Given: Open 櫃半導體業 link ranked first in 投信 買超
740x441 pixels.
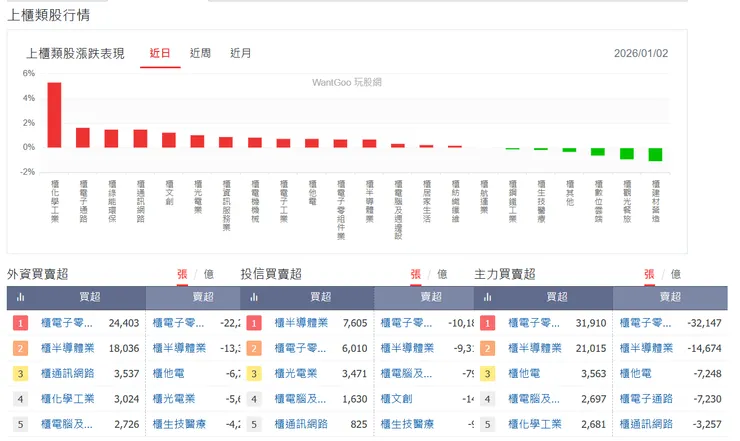Looking at the screenshot, I should tap(301, 323).
